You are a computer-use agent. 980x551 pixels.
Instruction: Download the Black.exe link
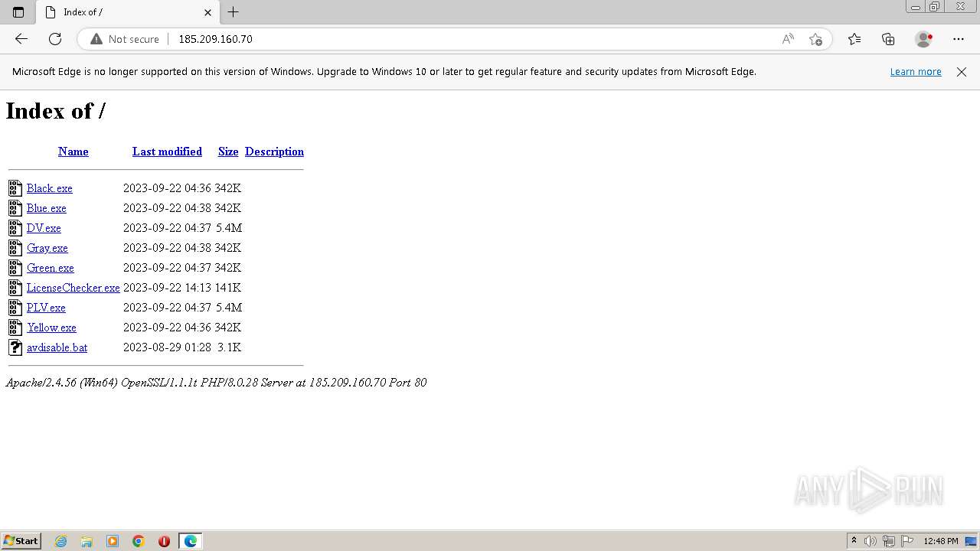pos(50,188)
